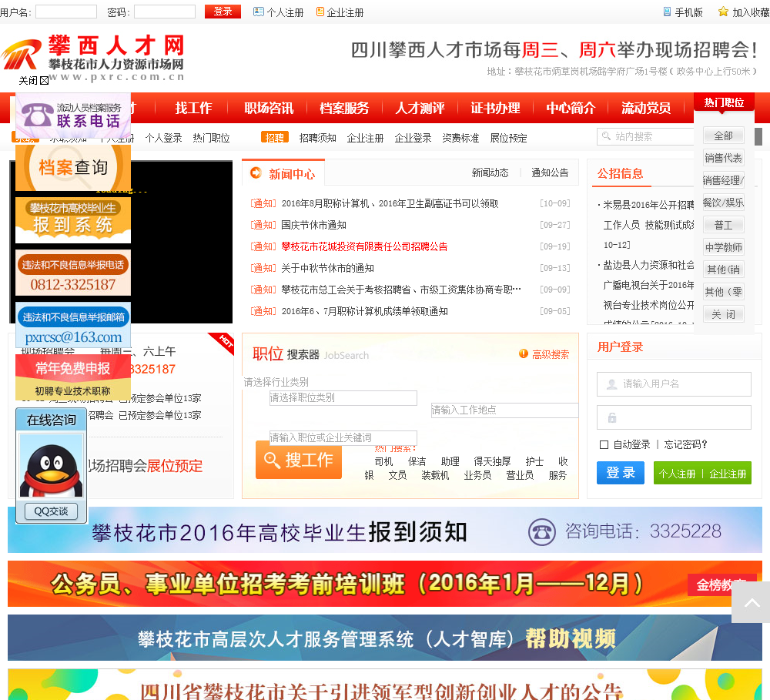Viewport: 770px width, 700px height.
Task: Click hot search keyword 司机
Action: tap(383, 462)
